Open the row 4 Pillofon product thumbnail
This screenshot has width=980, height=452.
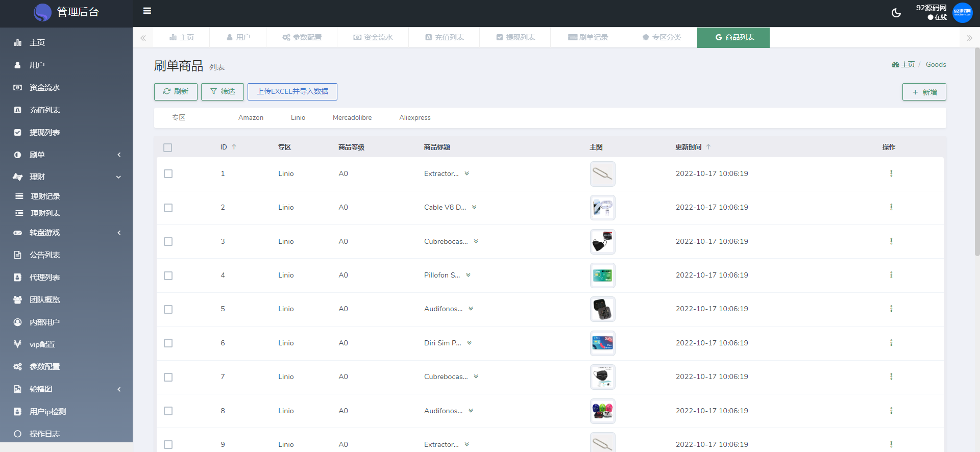(x=603, y=275)
